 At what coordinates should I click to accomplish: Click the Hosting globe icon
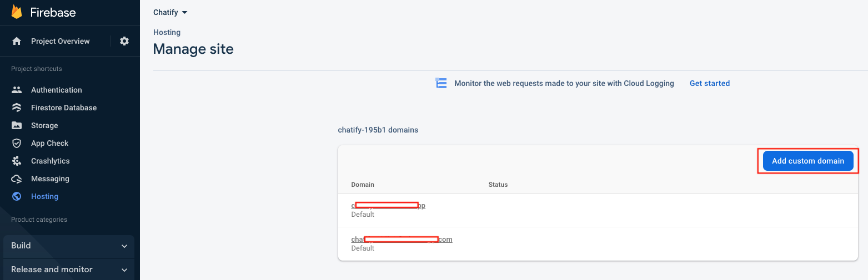coord(17,196)
